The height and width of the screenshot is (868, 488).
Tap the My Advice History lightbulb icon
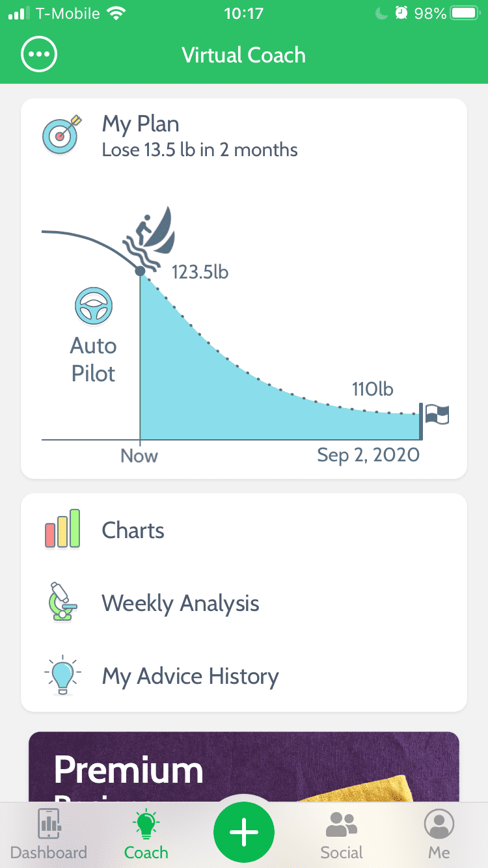pos(62,675)
